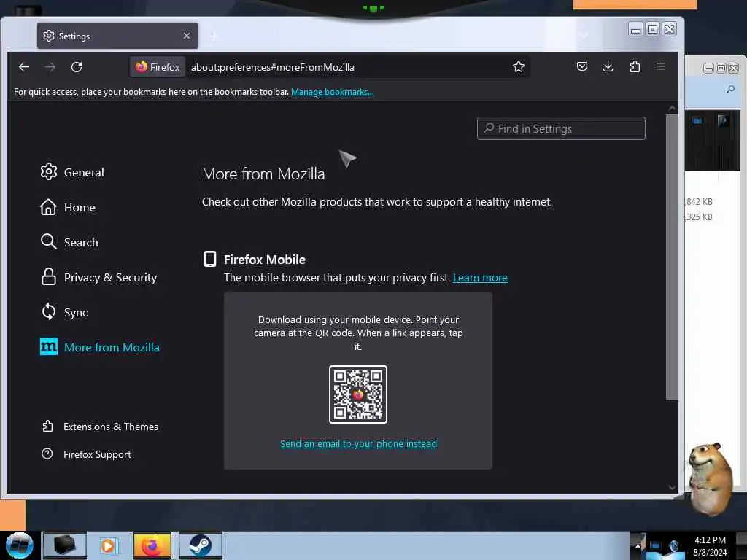Open the dark box taskbar application icon

(65, 545)
